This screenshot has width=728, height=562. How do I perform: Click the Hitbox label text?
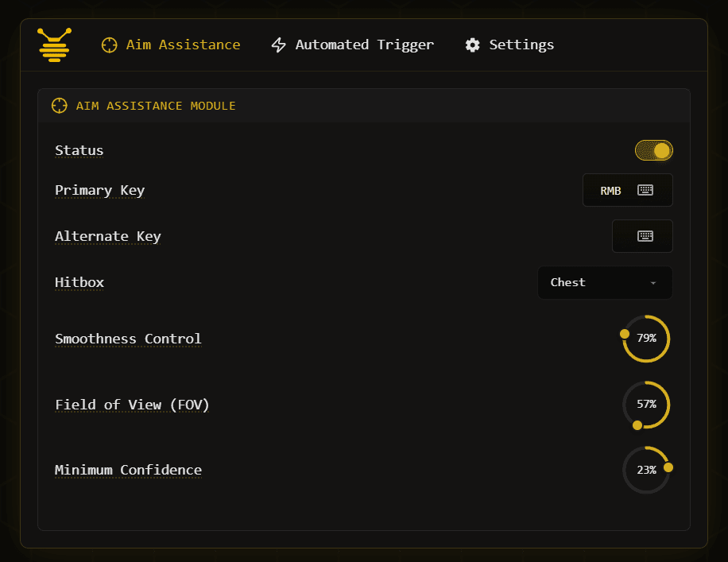click(79, 282)
